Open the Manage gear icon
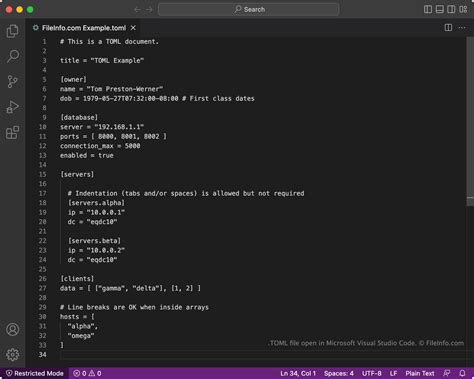Image resolution: width=474 pixels, height=379 pixels. point(13,355)
